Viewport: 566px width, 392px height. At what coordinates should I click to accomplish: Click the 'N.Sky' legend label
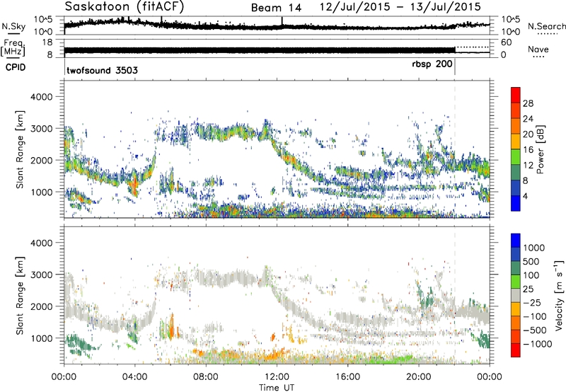coord(13,26)
